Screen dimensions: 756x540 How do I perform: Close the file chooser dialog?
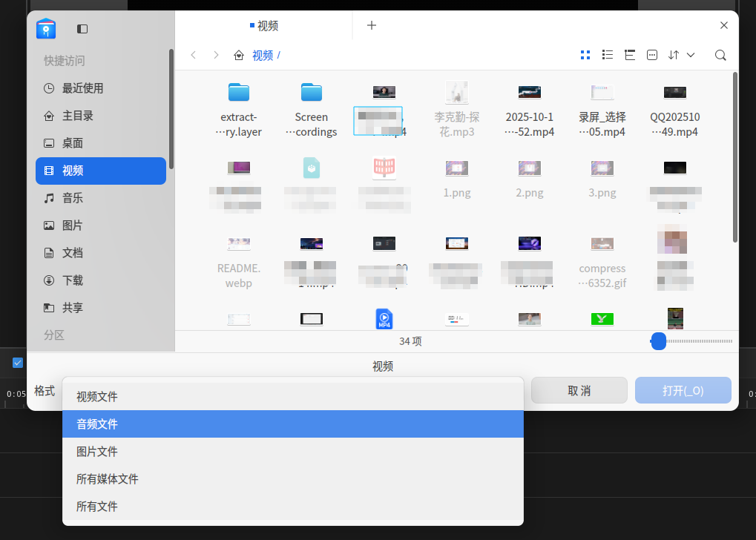tap(723, 25)
